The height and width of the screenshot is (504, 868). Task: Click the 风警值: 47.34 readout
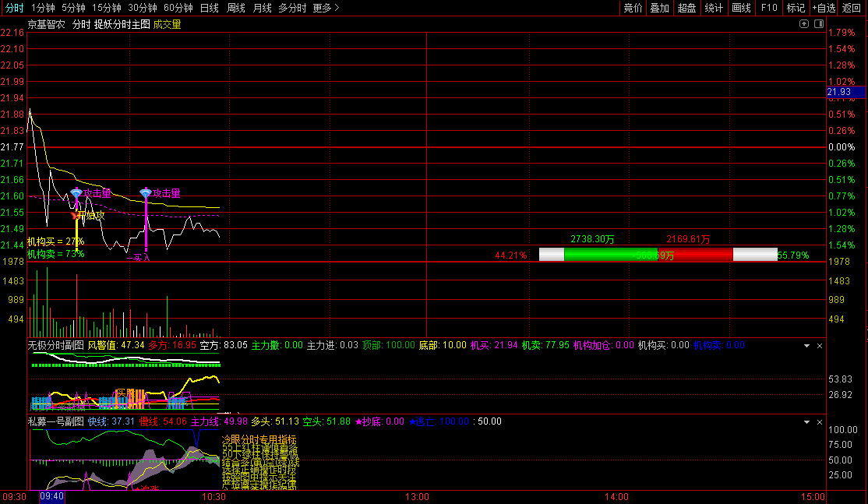(116, 345)
